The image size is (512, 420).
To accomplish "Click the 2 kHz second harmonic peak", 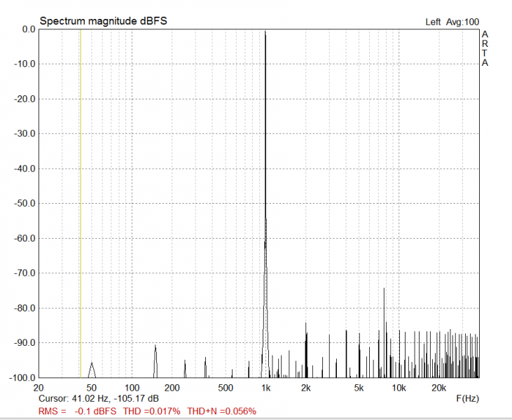I will pos(306,350).
